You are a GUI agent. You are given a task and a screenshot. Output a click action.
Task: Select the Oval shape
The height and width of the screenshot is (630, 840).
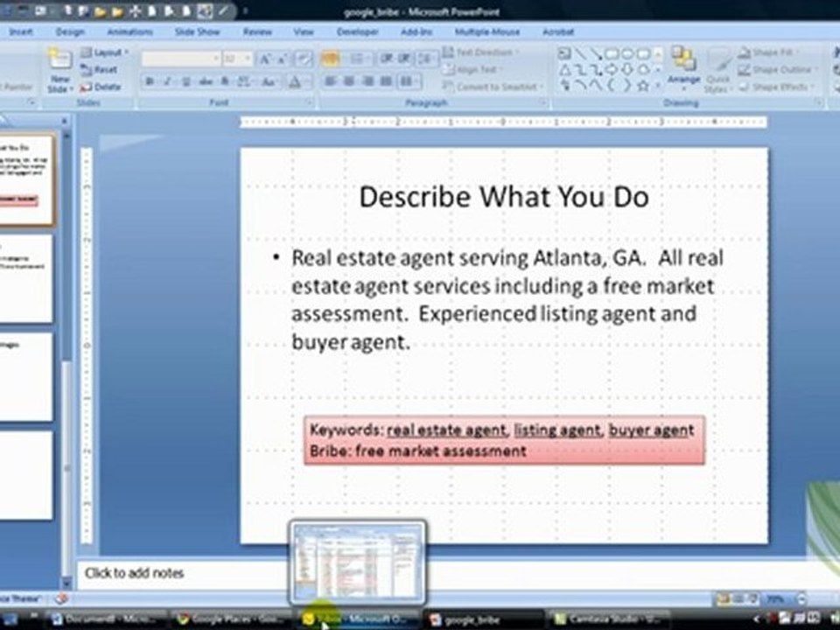click(627, 53)
